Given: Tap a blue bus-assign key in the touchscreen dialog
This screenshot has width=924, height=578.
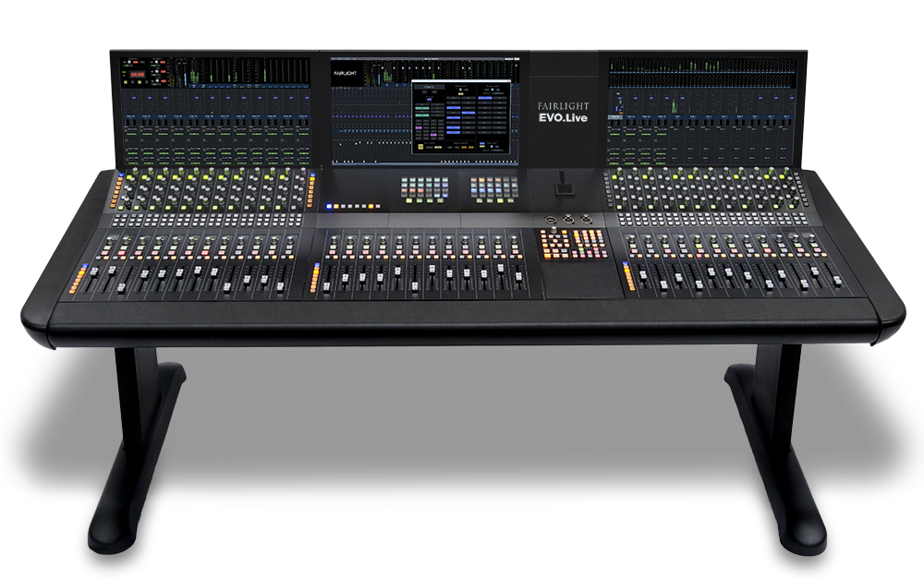Looking at the screenshot, I should point(453,108).
